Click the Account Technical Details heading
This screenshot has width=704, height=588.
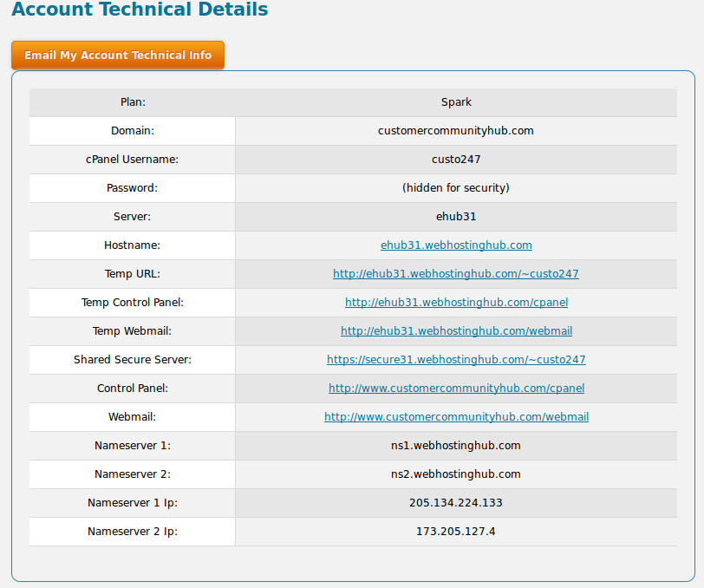[140, 10]
